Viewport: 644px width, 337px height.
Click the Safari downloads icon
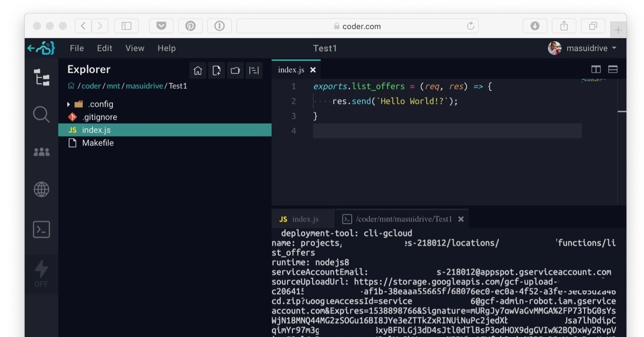pyautogui.click(x=535, y=26)
